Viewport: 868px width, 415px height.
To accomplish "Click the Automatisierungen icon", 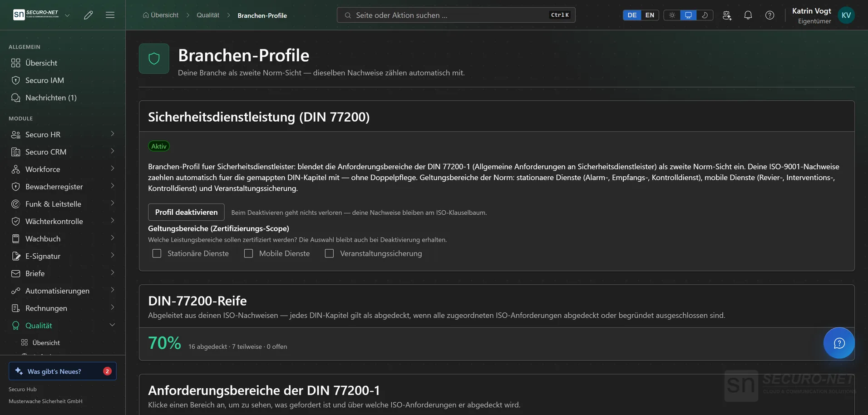I will 16,291.
